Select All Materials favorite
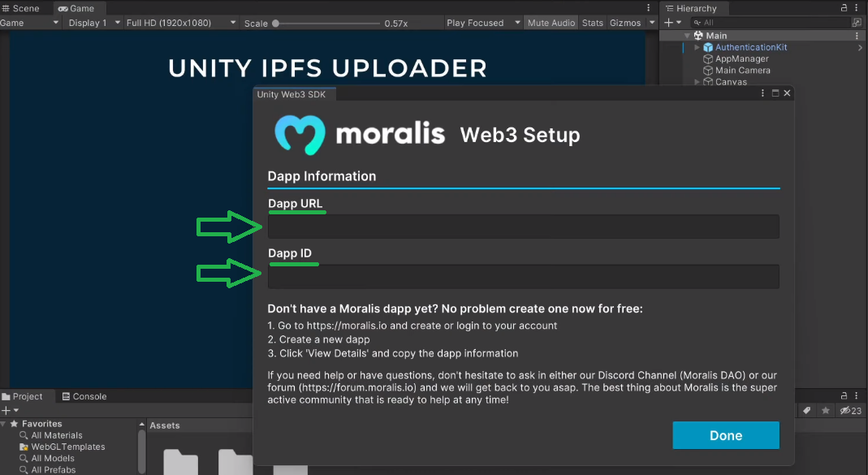 (x=57, y=435)
